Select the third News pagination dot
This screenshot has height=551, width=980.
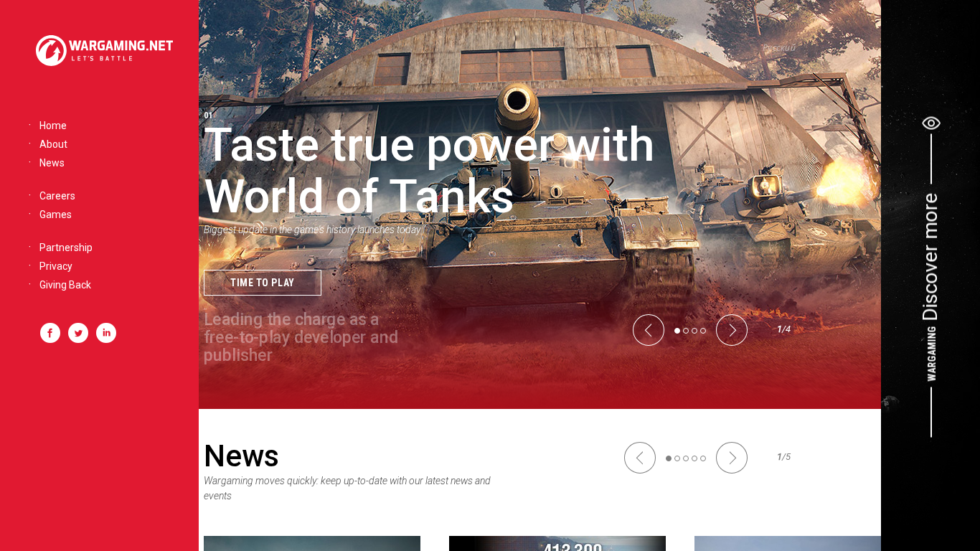tap(686, 458)
